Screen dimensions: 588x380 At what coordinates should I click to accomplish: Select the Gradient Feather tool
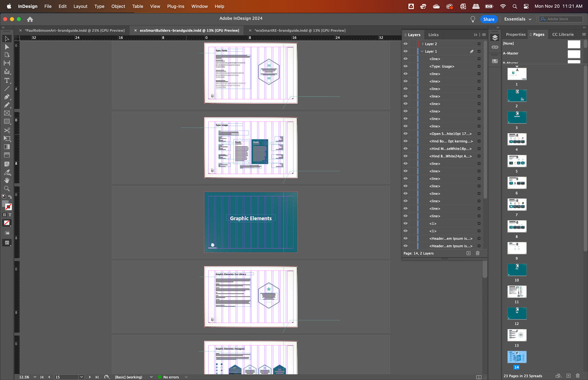click(x=7, y=155)
